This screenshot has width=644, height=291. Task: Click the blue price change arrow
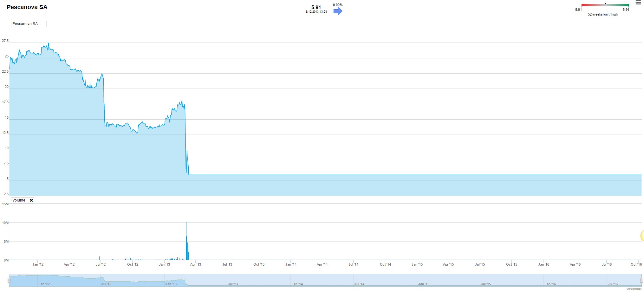pyautogui.click(x=338, y=11)
